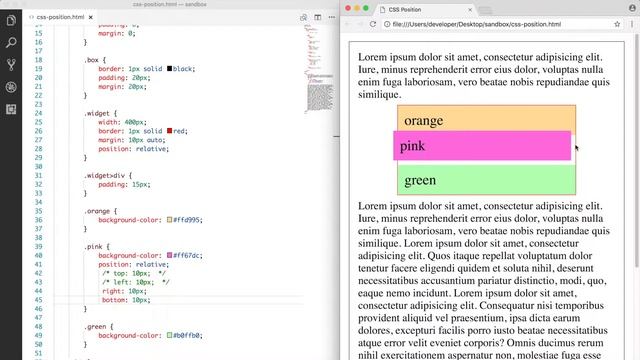Click the black color swatch on line 19

click(169, 69)
